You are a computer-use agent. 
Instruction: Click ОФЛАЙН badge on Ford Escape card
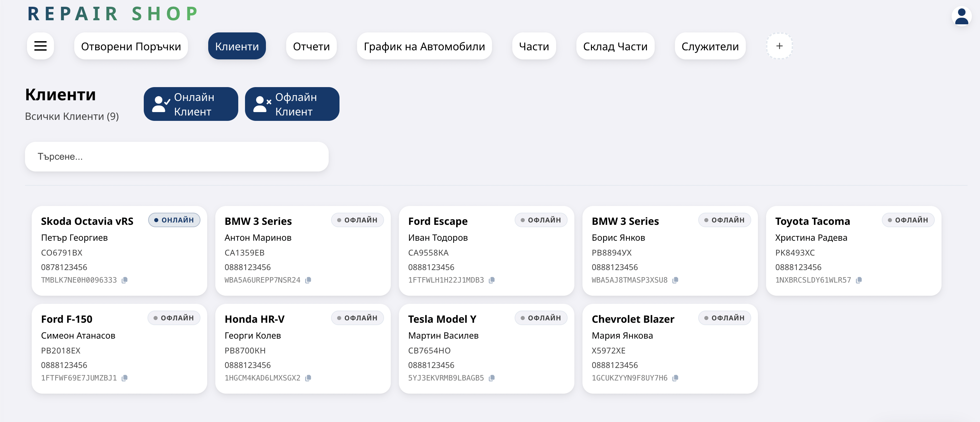coord(541,220)
